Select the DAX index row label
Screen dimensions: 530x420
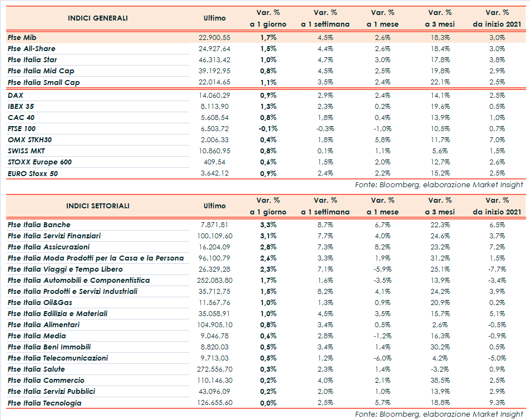coord(16,95)
